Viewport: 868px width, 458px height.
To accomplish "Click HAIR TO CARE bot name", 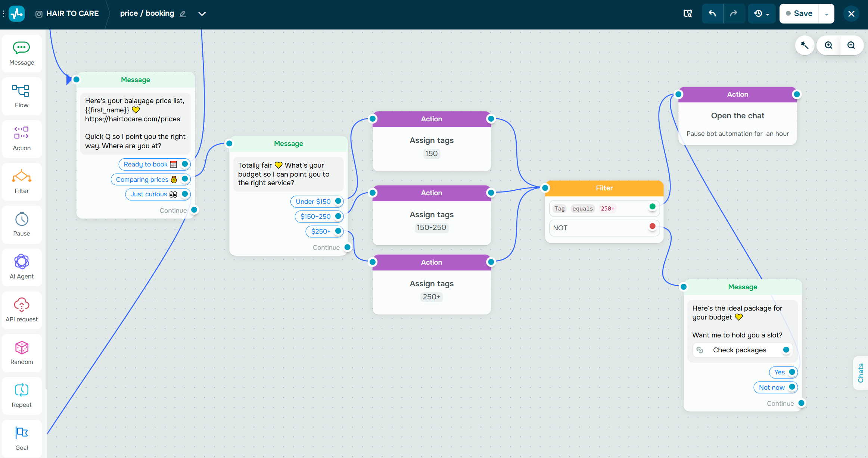I will coord(72,13).
